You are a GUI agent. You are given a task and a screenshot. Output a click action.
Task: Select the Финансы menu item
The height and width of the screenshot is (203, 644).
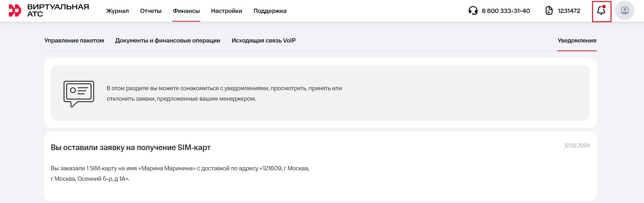(x=186, y=11)
